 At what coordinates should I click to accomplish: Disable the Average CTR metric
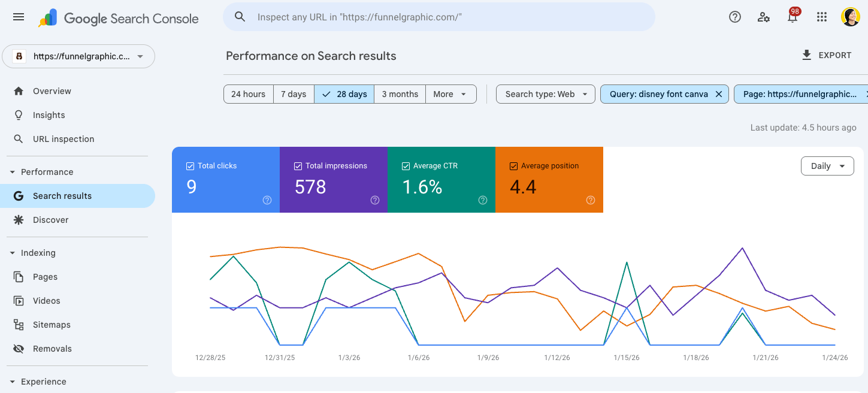pyautogui.click(x=406, y=165)
